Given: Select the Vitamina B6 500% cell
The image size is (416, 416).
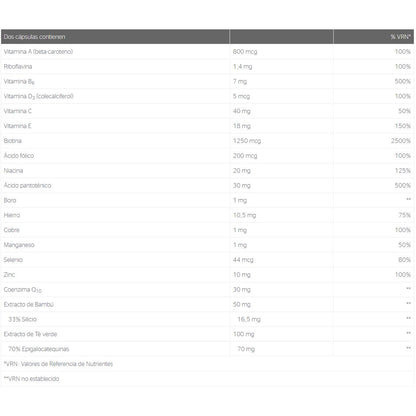Looking at the screenshot, I should click(x=403, y=81).
